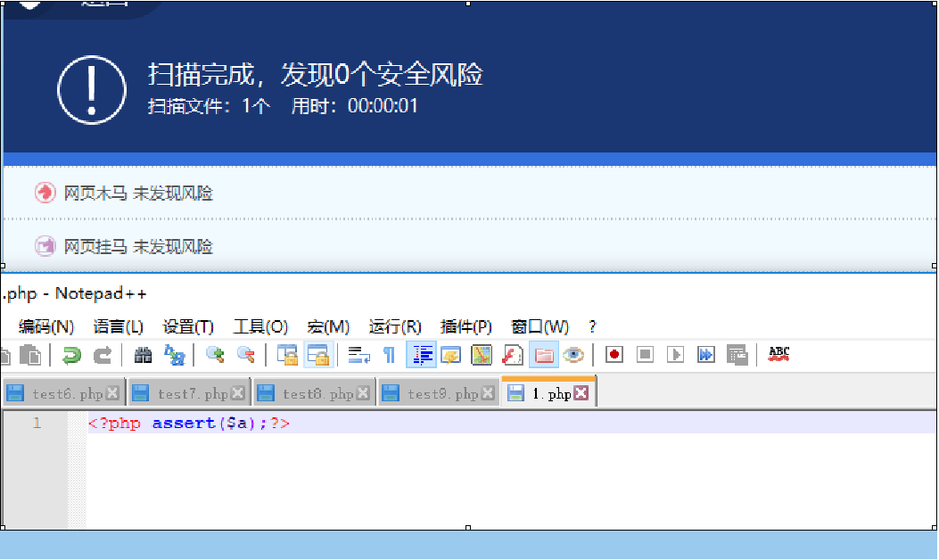Viewport: 939px width, 560px height.
Task: Click the Redo toolbar icon
Action: (x=103, y=355)
